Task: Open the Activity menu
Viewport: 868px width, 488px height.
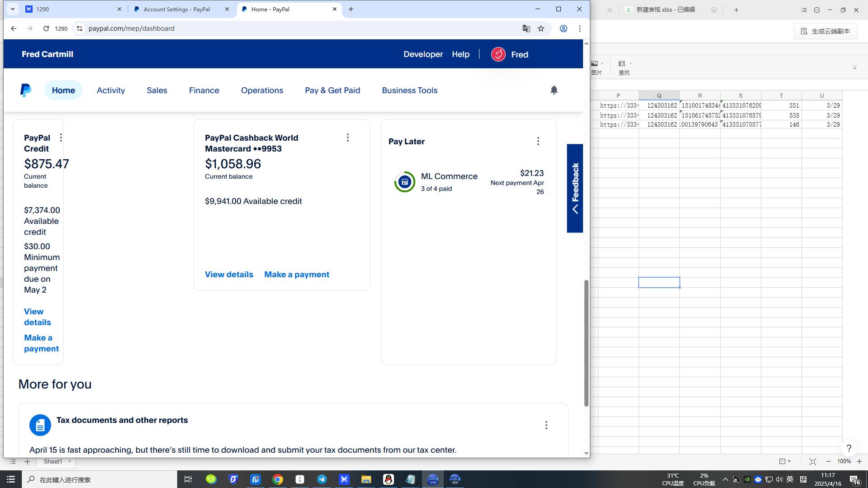Action: pyautogui.click(x=111, y=90)
